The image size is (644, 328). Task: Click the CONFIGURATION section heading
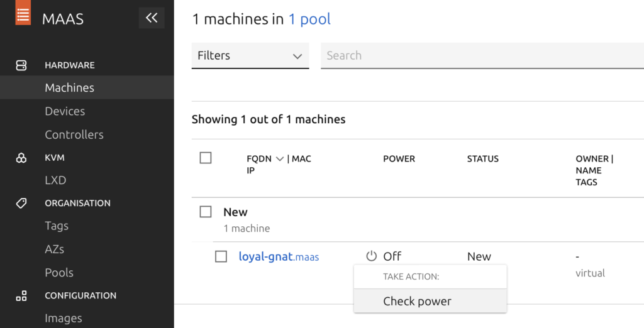(x=80, y=295)
